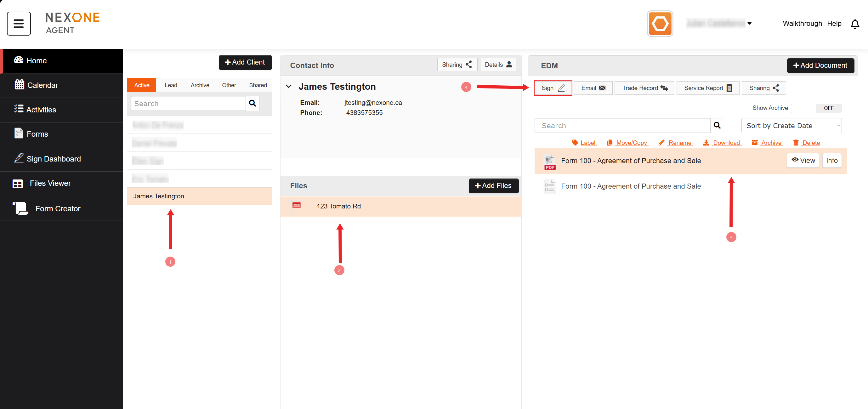
Task: Click the EDM search input field
Action: pos(622,126)
